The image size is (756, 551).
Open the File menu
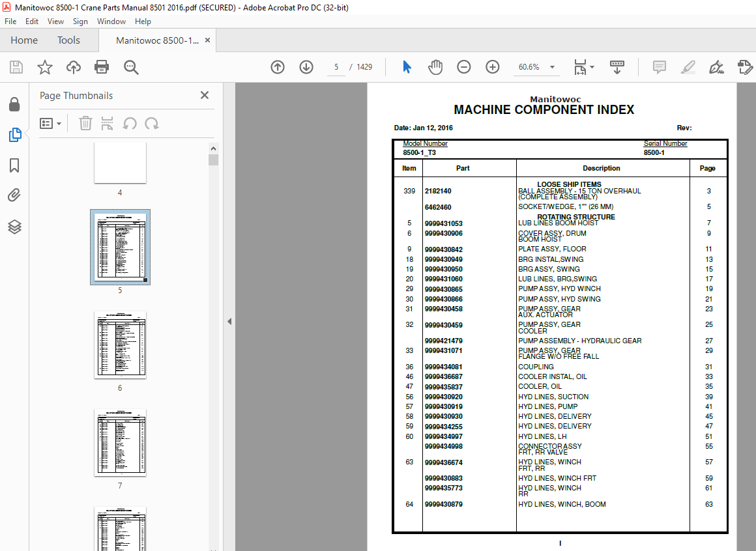(10, 21)
